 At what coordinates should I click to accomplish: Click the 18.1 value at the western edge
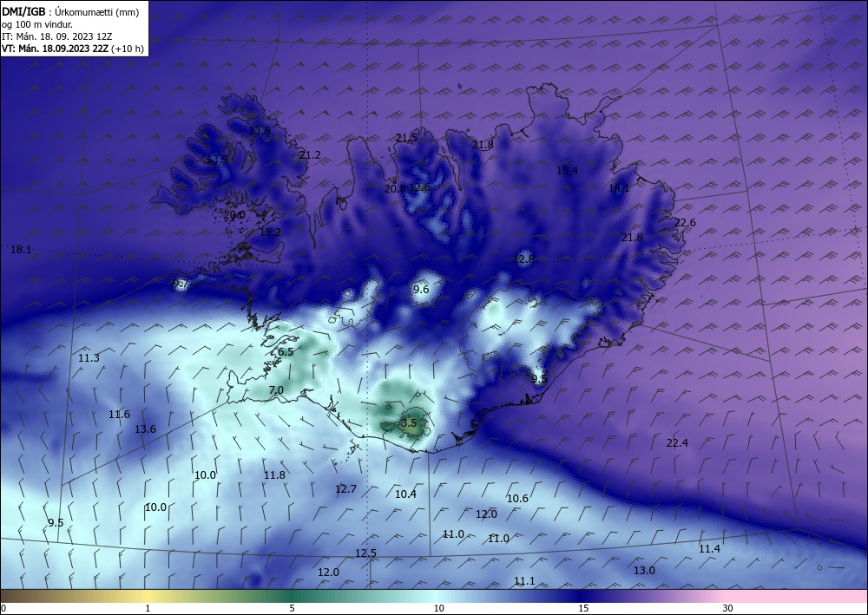[x=21, y=250]
